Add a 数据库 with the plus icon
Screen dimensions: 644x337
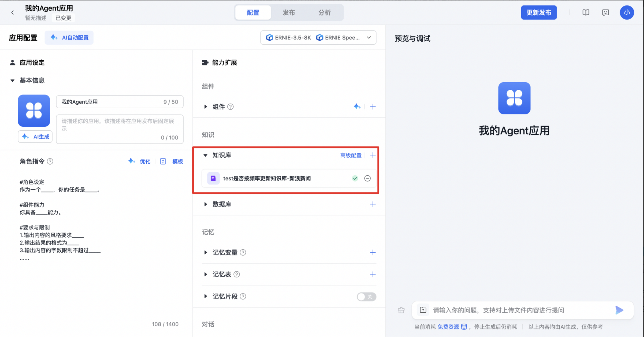point(373,204)
